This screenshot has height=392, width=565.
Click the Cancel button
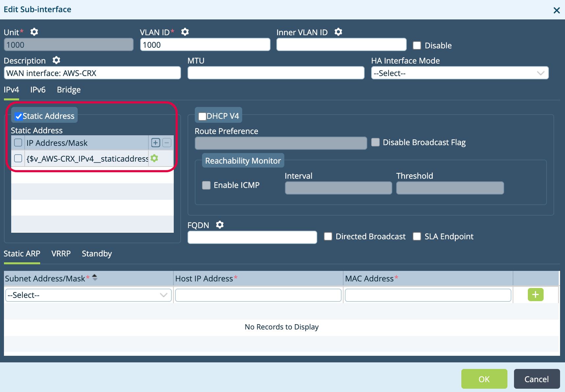pyautogui.click(x=536, y=379)
